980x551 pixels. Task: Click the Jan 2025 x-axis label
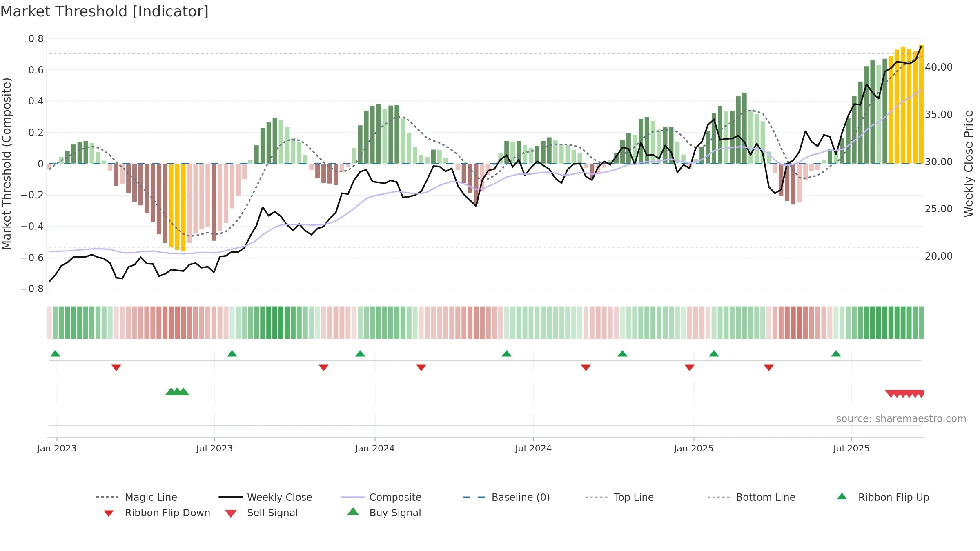(x=694, y=448)
